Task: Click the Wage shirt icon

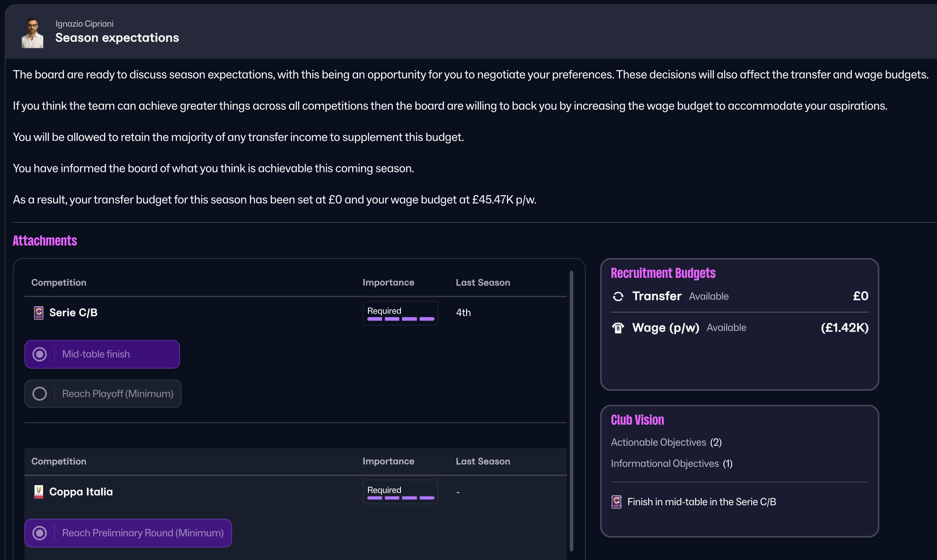Action: [x=618, y=328]
